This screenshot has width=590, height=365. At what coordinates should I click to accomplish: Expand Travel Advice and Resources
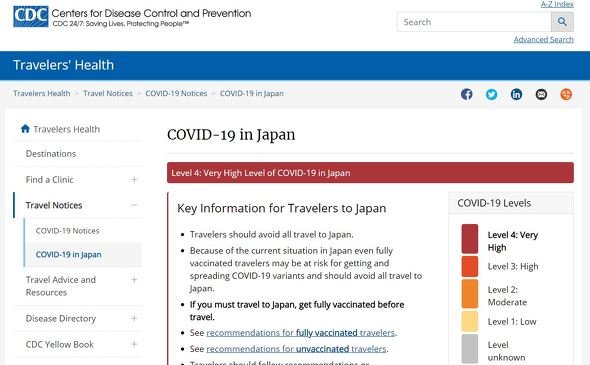pos(134,280)
